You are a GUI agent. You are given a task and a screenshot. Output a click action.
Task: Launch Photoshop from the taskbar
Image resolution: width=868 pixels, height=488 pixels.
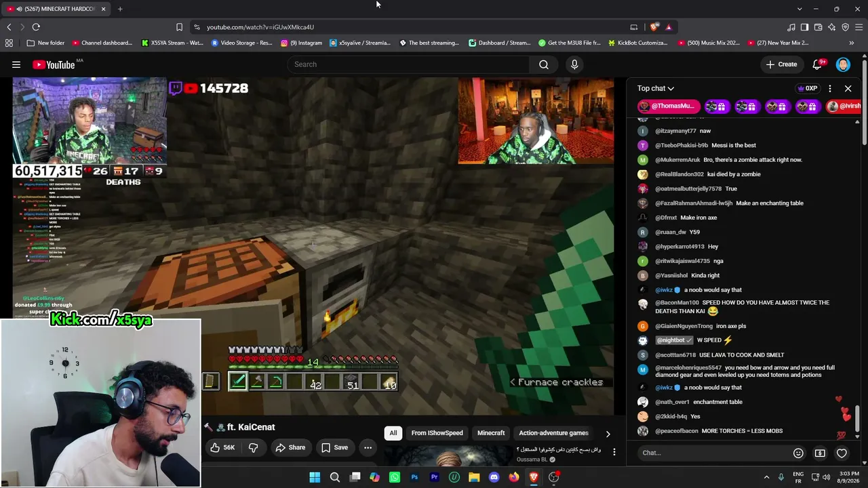[414, 477]
